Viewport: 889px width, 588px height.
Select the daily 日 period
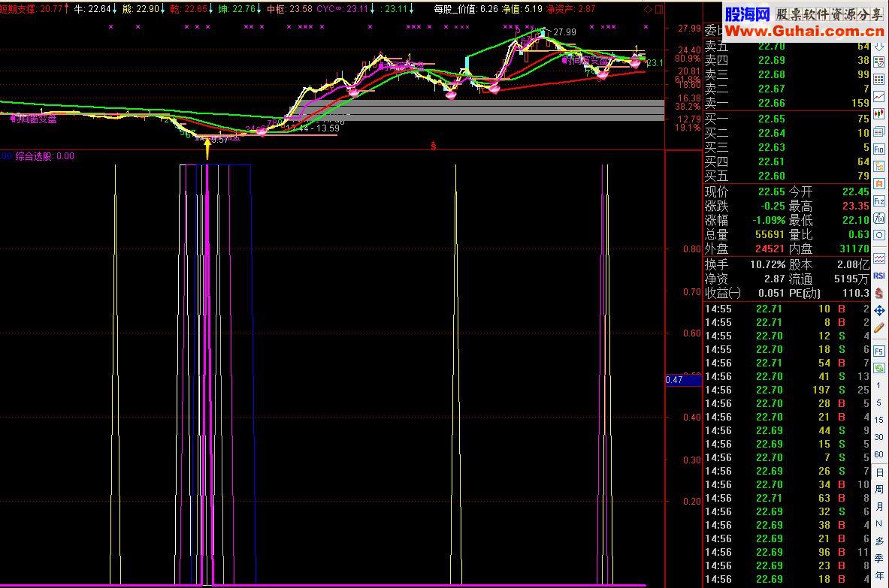coord(878,472)
